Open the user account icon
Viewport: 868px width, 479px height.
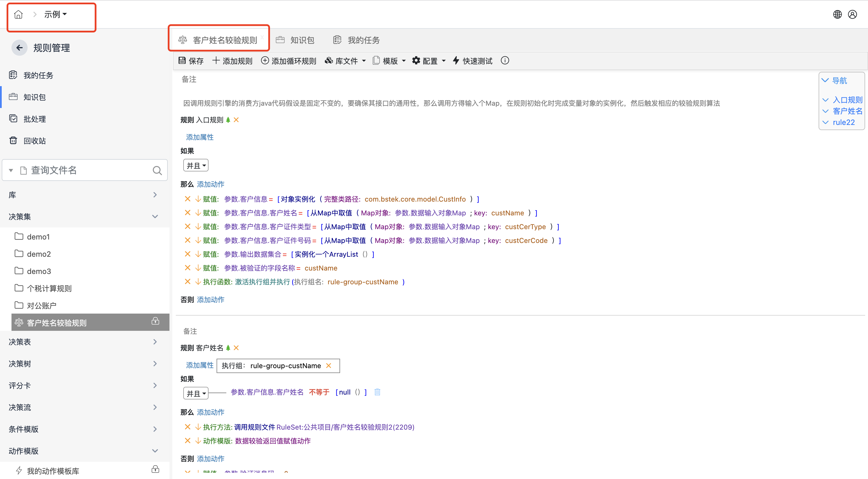coord(852,14)
